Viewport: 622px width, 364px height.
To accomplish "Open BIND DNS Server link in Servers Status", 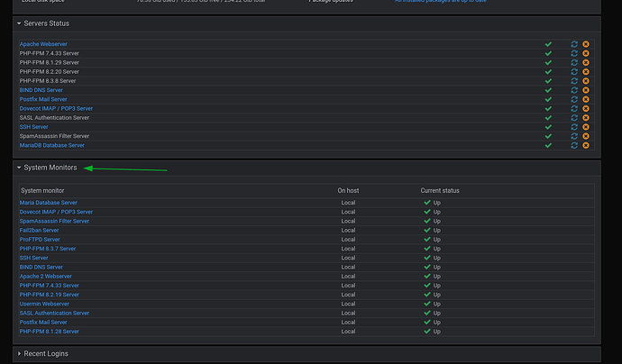I will 41,90.
